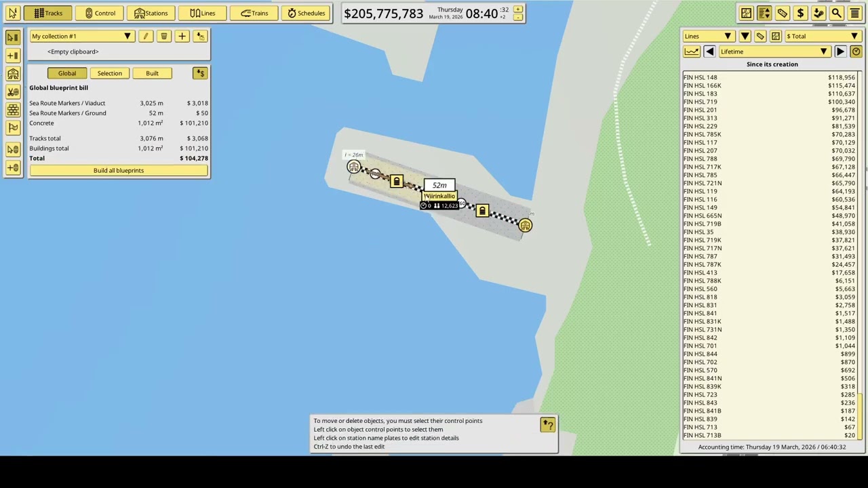Go to previous accounting period
This screenshot has height=488, width=868.
(x=709, y=52)
